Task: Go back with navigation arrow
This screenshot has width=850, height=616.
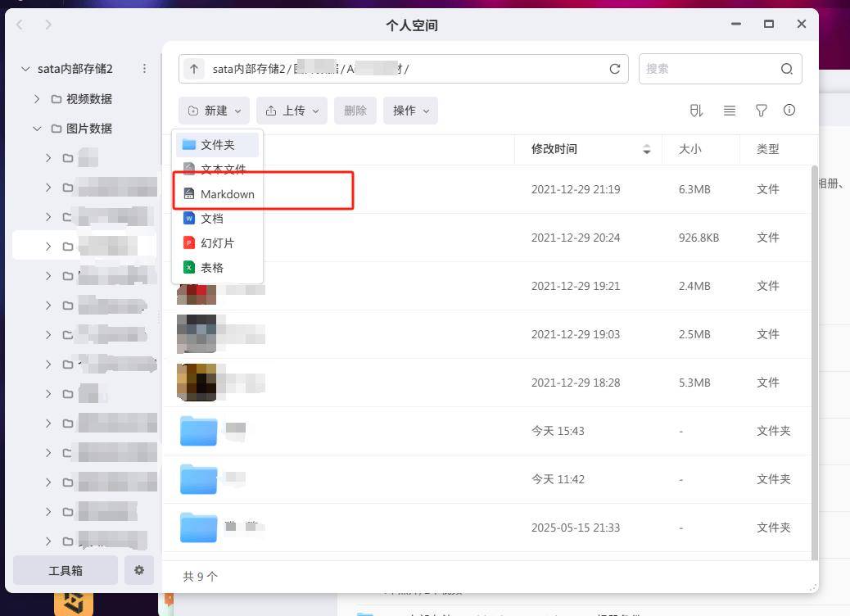Action: point(20,25)
